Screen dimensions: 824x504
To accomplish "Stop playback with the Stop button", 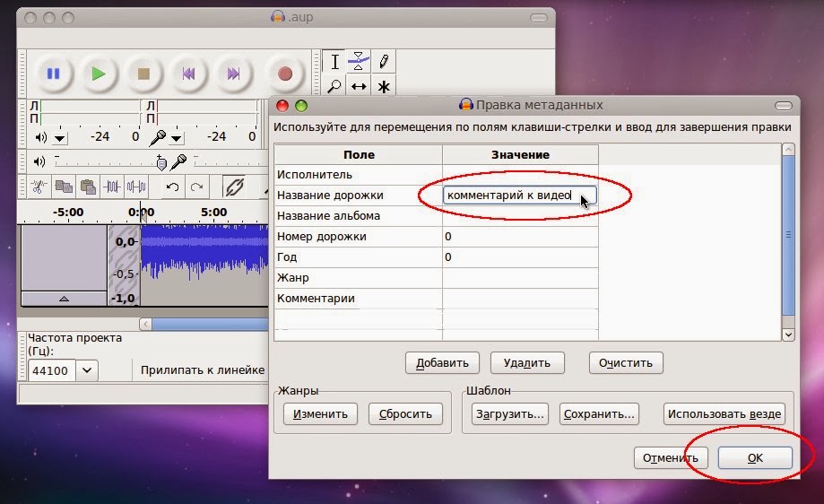I will [x=143, y=74].
